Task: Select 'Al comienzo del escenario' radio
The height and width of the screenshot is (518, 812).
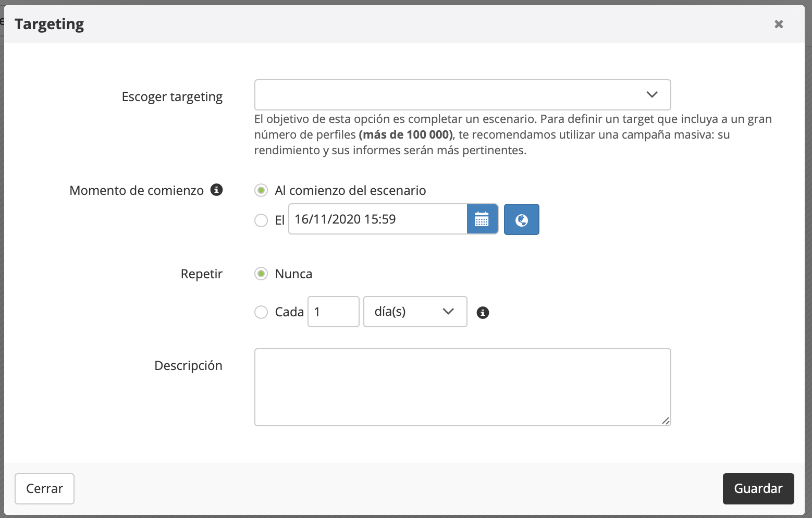Action: (261, 190)
